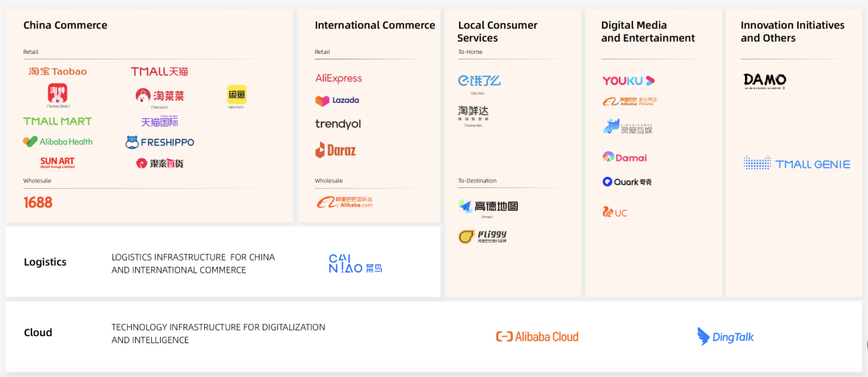The width and height of the screenshot is (868, 377).
Task: Open the DAMO Academy logo
Action: pos(764,81)
